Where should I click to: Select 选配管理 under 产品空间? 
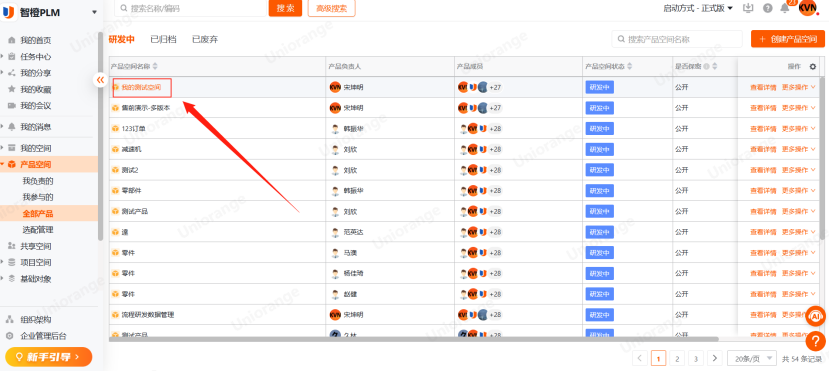(x=38, y=230)
